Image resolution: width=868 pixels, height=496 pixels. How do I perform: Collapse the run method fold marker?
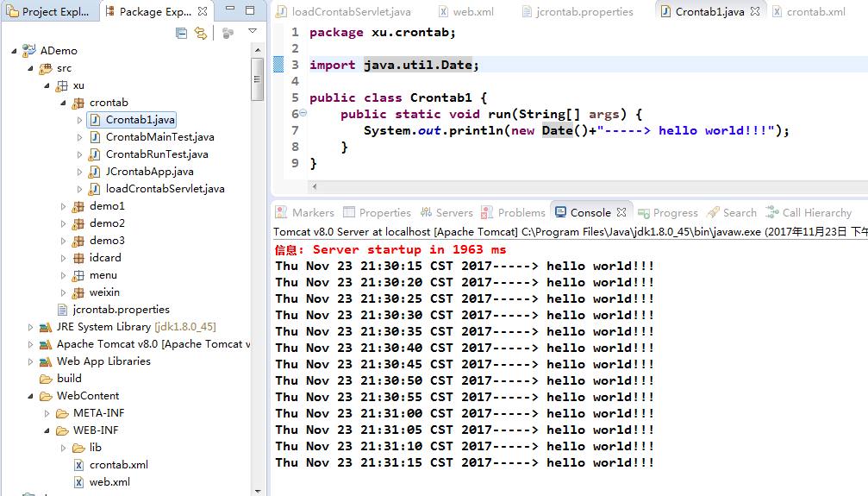click(303, 112)
